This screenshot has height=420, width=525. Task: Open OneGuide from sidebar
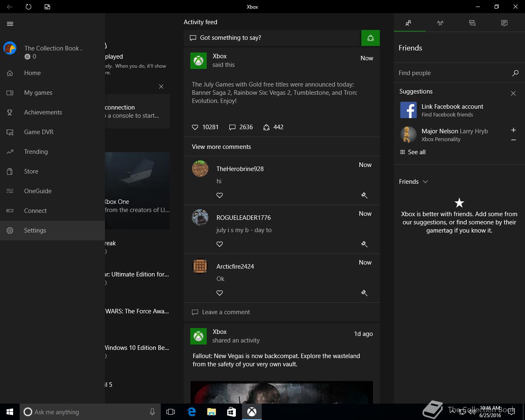click(x=52, y=191)
